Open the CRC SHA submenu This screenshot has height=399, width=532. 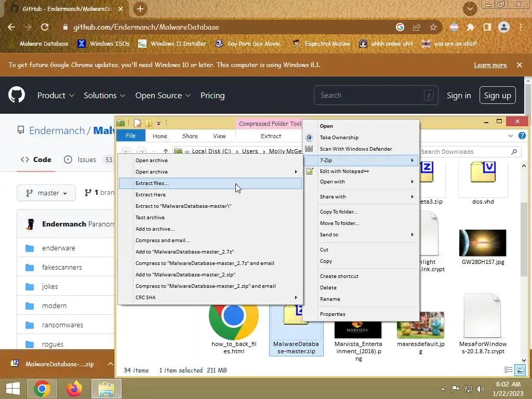coord(210,297)
